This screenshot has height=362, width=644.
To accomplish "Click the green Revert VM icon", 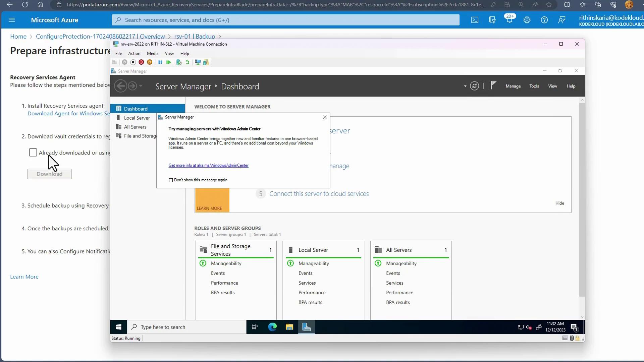I will click(x=187, y=62).
